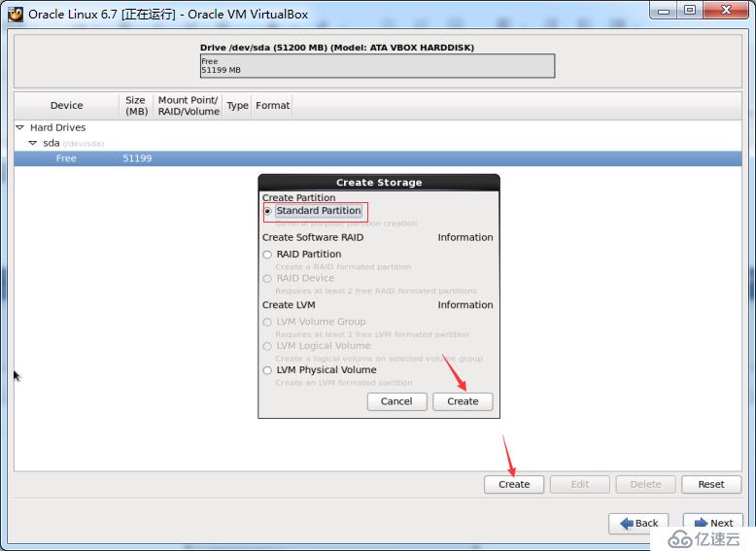Image resolution: width=756 pixels, height=551 pixels.
Task: Click the Type column header
Action: point(237,106)
